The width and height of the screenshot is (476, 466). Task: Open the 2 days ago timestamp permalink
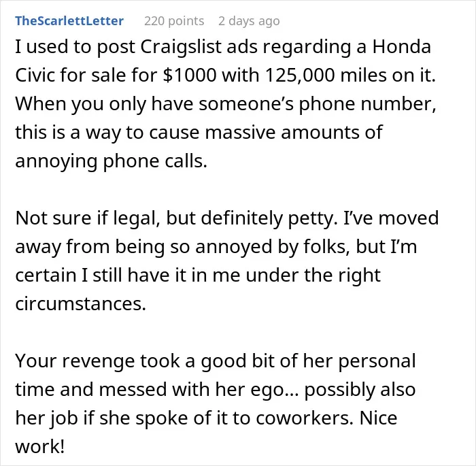pos(249,21)
